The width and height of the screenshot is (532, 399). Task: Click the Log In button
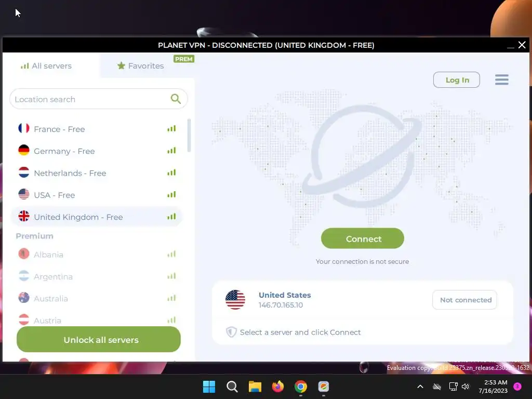(456, 79)
